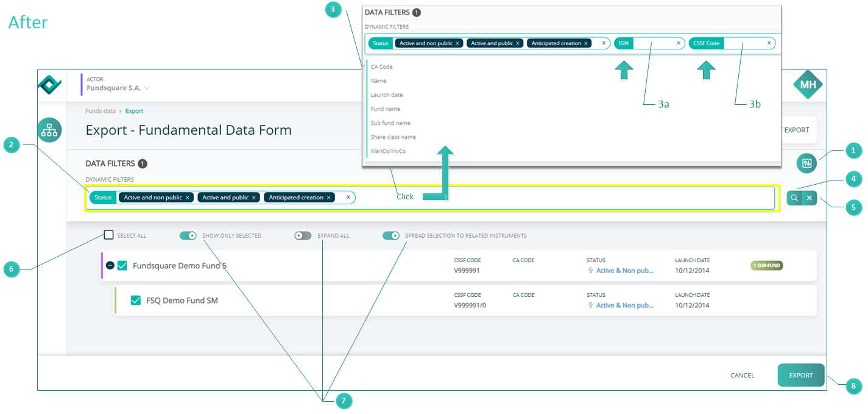Image resolution: width=868 pixels, height=414 pixels.
Task: Click the Export button
Action: pyautogui.click(x=801, y=376)
